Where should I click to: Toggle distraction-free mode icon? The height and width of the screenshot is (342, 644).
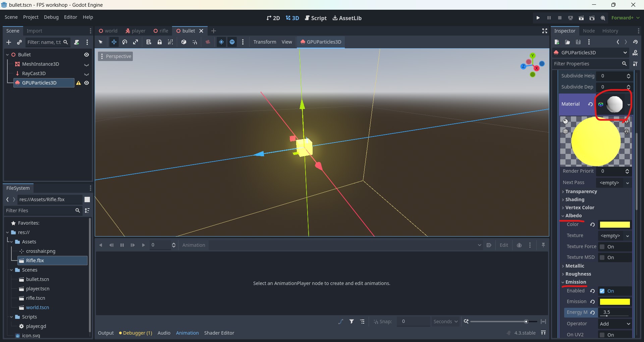545,31
